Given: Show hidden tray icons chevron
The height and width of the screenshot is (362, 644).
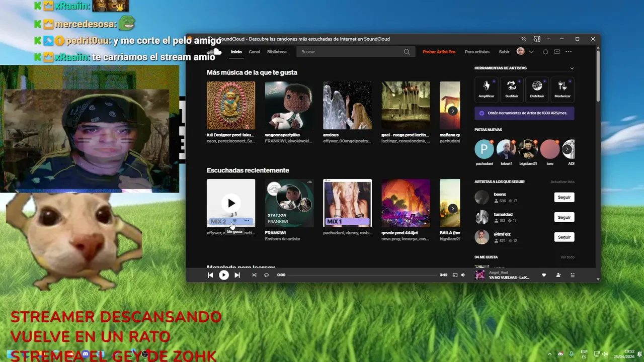Looking at the screenshot, I should click(549, 354).
